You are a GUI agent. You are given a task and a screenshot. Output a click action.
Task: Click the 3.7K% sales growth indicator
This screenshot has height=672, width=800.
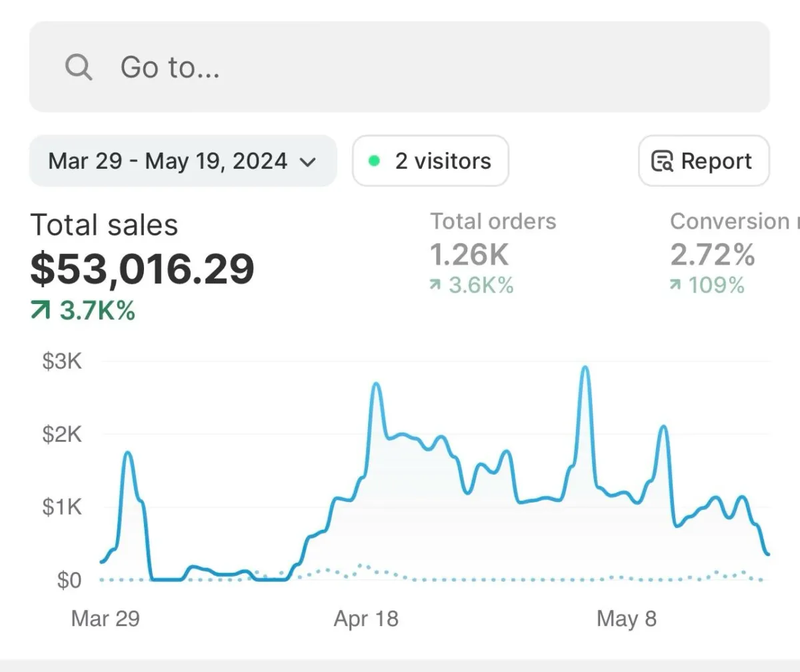97,311
